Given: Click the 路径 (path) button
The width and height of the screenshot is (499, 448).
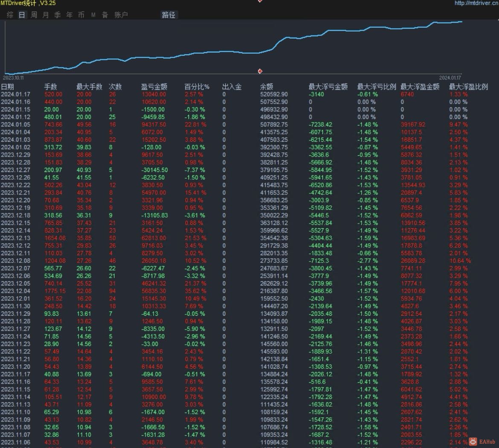Looking at the screenshot, I should 168,15.
